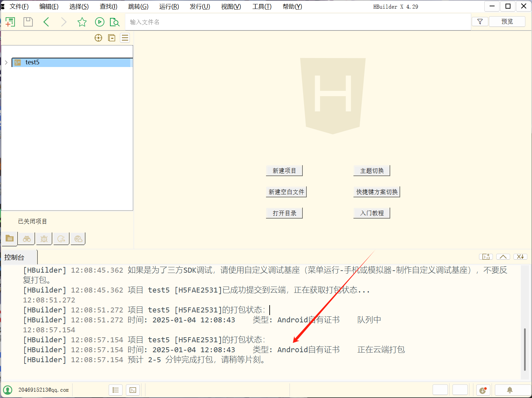
Task: Click the console line 预计 2-5 分钟完成打包
Action: pyautogui.click(x=145, y=360)
